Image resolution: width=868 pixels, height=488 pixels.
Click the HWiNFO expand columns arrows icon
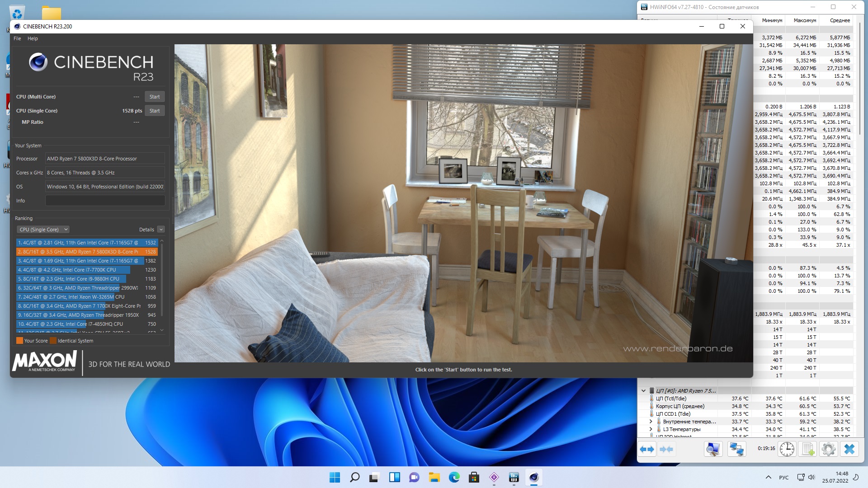click(647, 449)
